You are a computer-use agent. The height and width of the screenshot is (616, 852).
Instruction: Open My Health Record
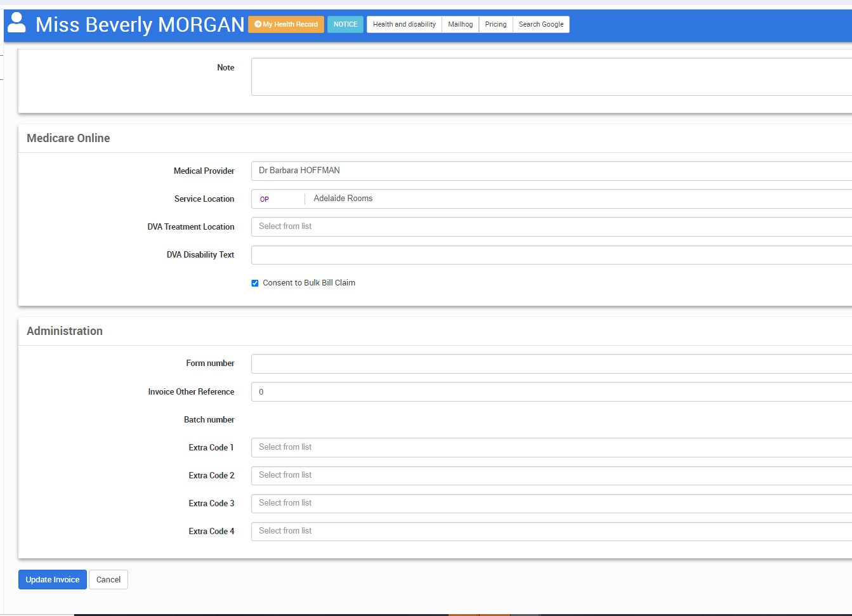tap(286, 24)
